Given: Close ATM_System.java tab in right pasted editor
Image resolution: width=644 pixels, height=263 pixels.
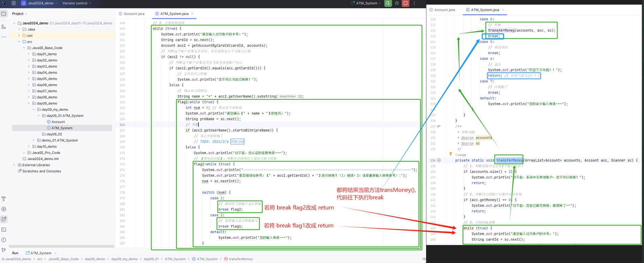Looking at the screenshot, I should click(x=503, y=10).
